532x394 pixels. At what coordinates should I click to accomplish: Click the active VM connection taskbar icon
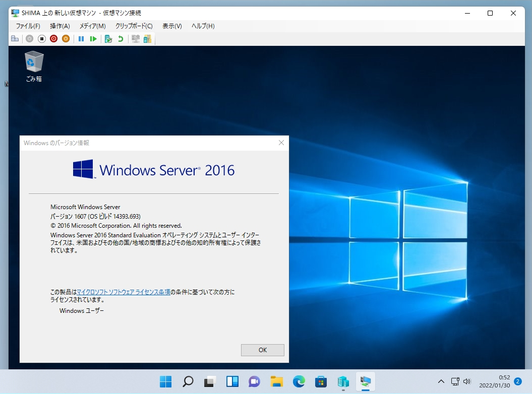[366, 382]
